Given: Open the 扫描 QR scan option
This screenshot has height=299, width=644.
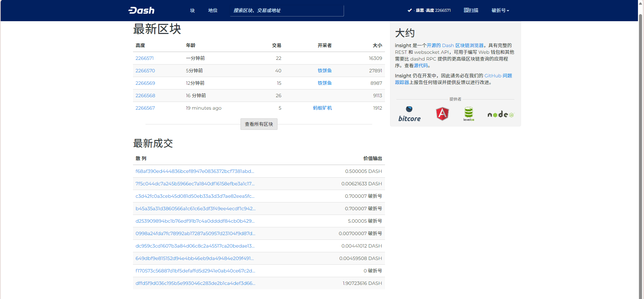Looking at the screenshot, I should [x=471, y=10].
